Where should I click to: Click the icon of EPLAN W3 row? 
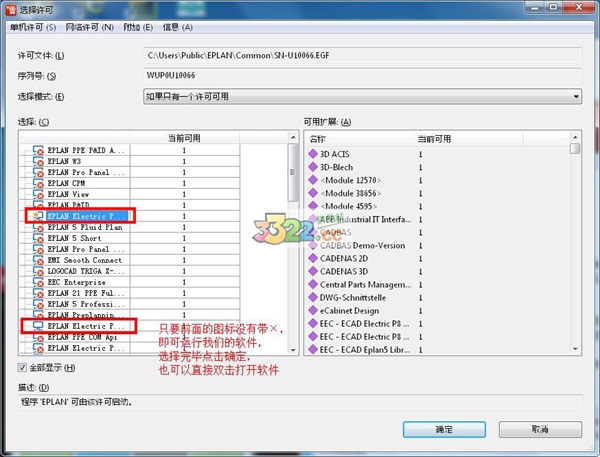point(38,161)
